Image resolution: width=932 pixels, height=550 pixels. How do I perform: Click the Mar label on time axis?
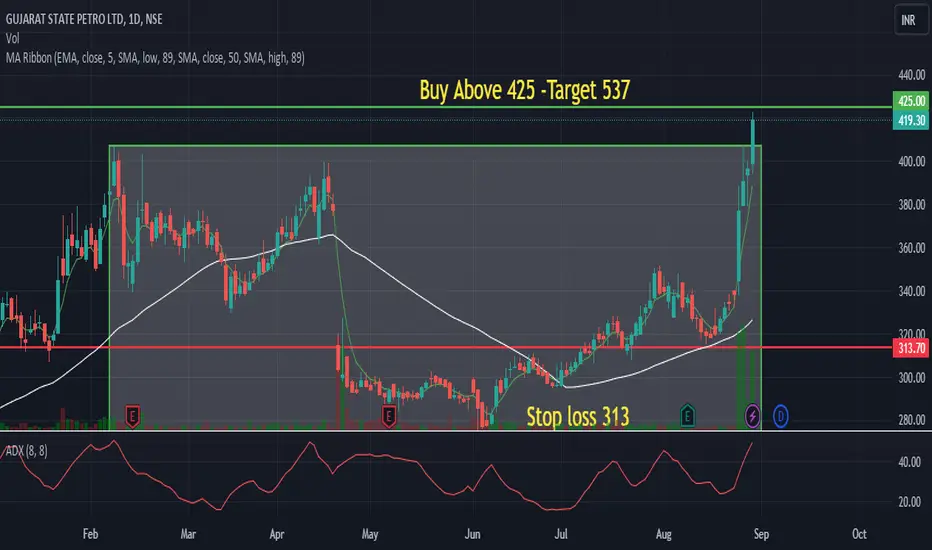188,534
